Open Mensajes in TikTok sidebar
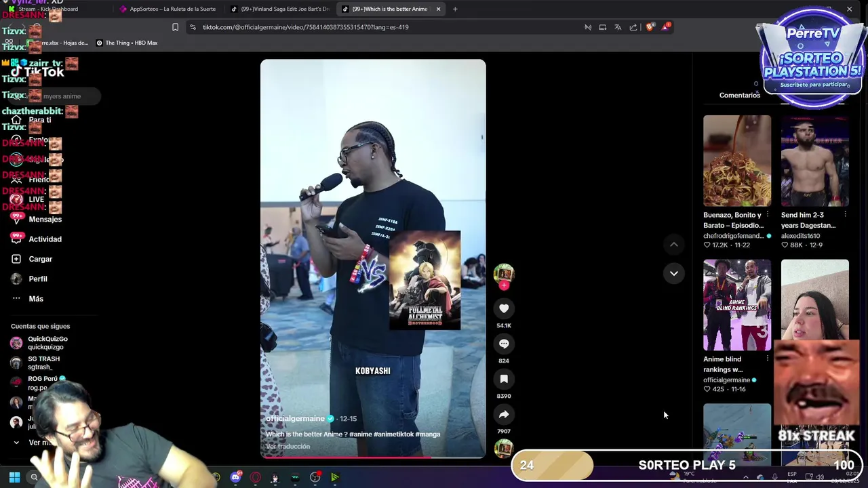This screenshot has width=868, height=488. pos(45,219)
